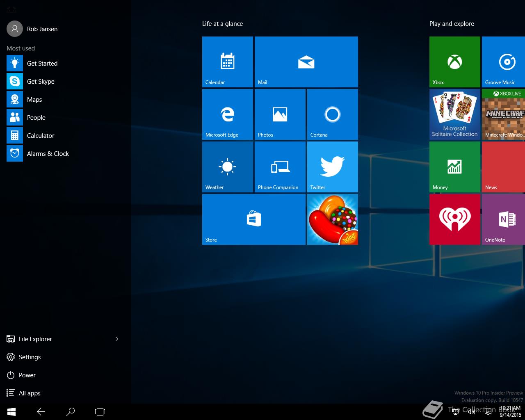Launch the Candy Crush Saga tile
Viewport: 525px width, 420px height.
333,219
